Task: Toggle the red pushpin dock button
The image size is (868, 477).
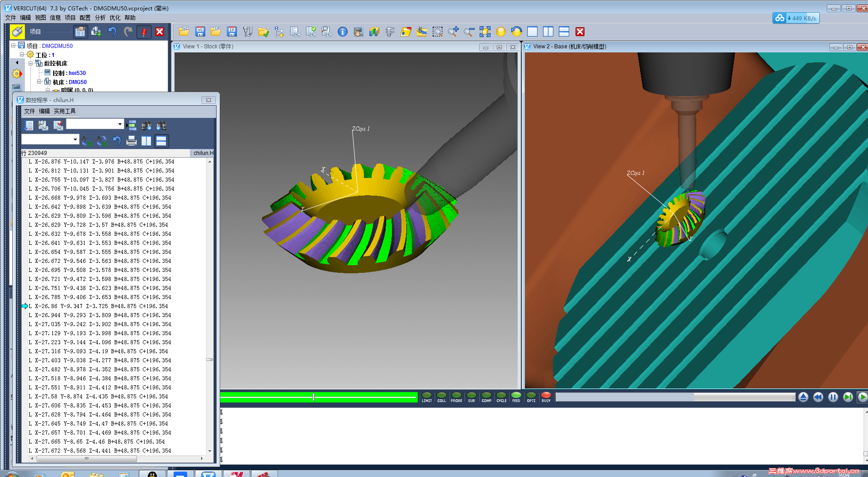Action: coord(144,32)
